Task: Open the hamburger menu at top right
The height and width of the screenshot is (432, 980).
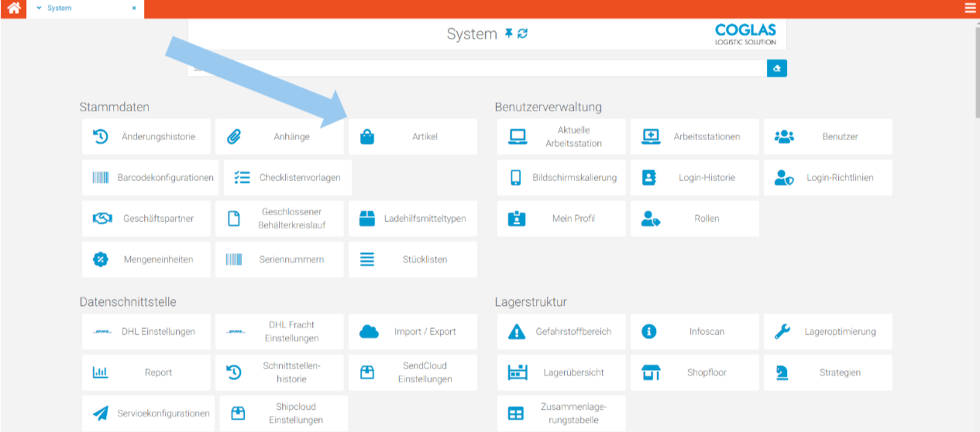Action: [x=970, y=9]
